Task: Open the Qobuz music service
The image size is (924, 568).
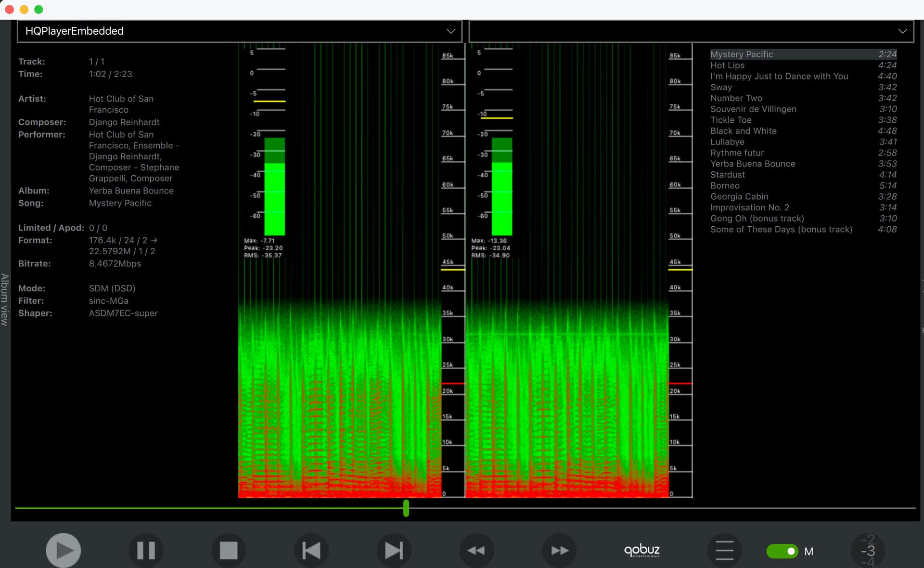Action: (x=642, y=550)
